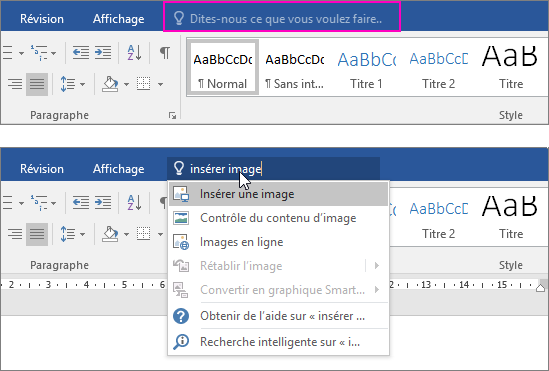Open Affichage tab in upper ribbon
Image resolution: width=549 pixels, height=371 pixels.
point(118,19)
